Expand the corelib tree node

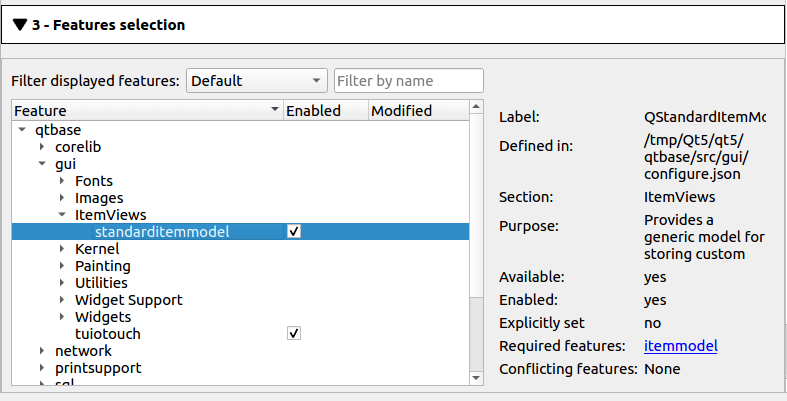[x=42, y=147]
